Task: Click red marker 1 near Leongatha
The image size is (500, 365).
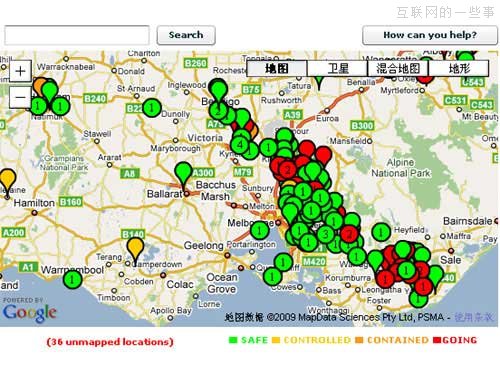Action: [x=385, y=278]
